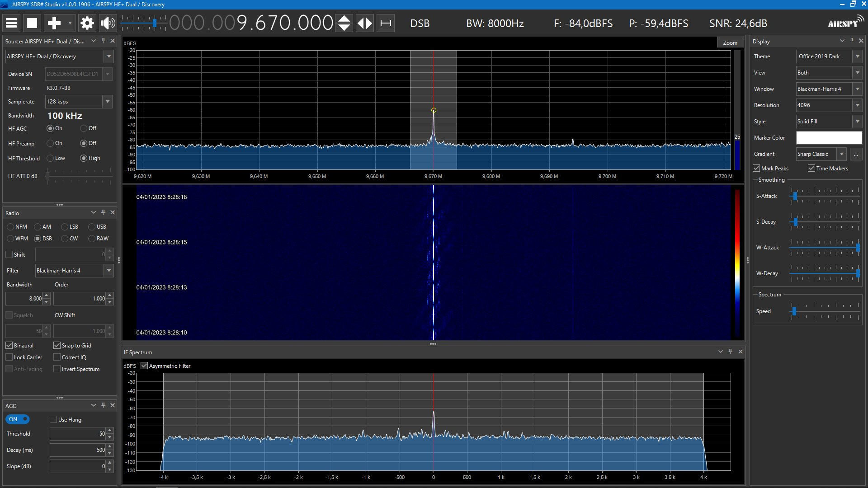Open the Display Window function dropdown
868x488 pixels.
[x=829, y=89]
